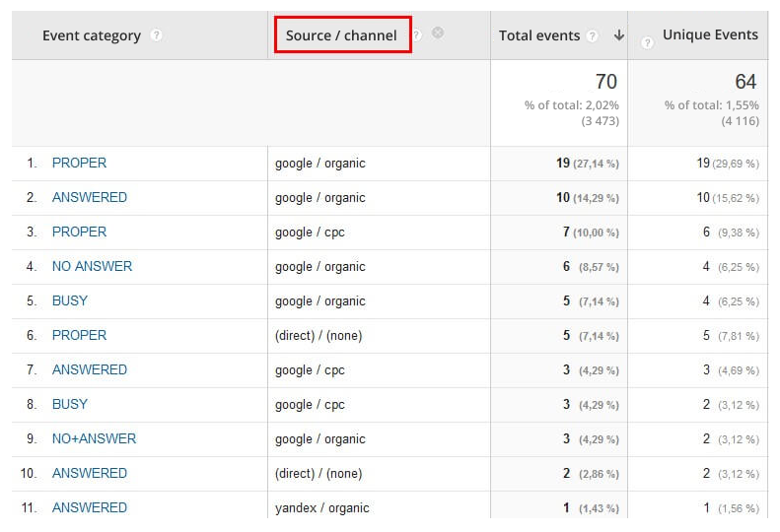Open the NO ANSWER event category

click(92, 266)
